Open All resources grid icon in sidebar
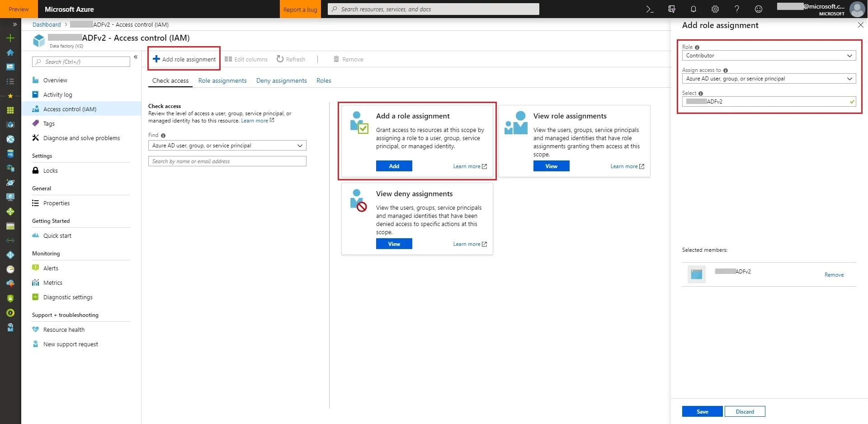This screenshot has width=868, height=424. click(x=10, y=110)
